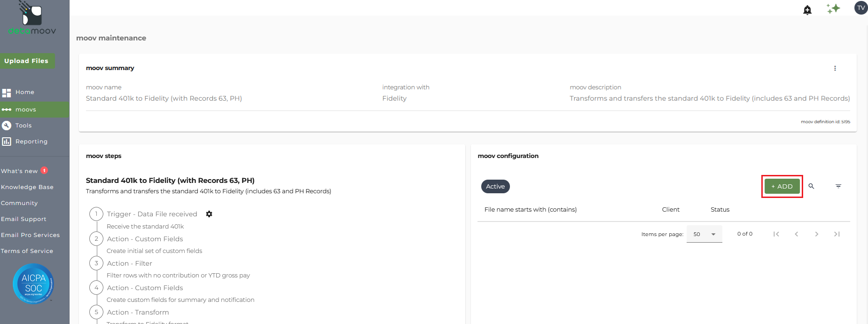Go to next page of configurations
The image size is (868, 324).
(817, 234)
